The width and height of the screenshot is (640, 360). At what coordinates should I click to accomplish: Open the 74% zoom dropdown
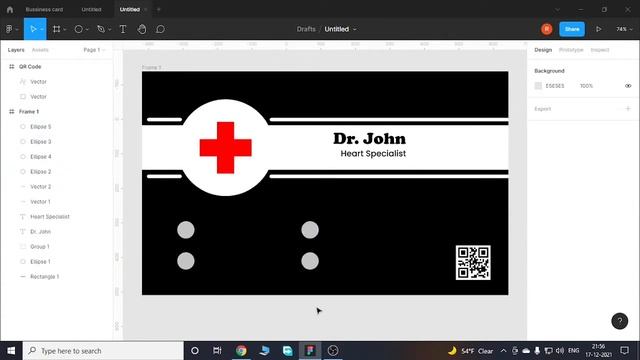click(624, 29)
